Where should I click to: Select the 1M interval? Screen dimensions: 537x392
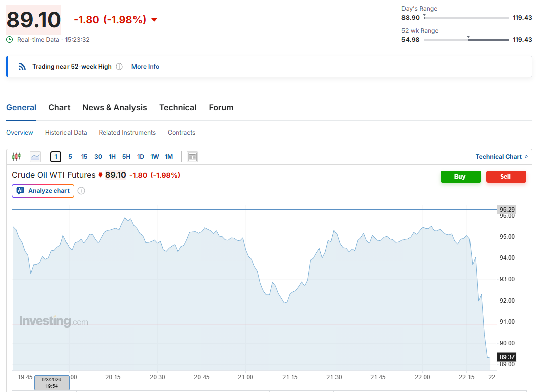(169, 157)
